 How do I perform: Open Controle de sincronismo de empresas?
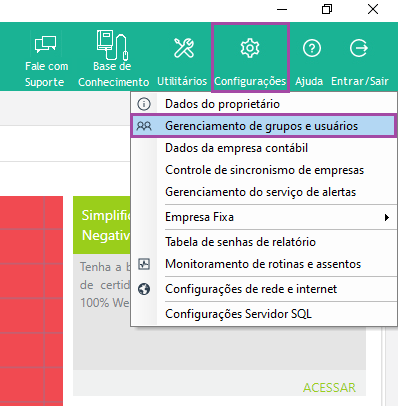(x=264, y=170)
